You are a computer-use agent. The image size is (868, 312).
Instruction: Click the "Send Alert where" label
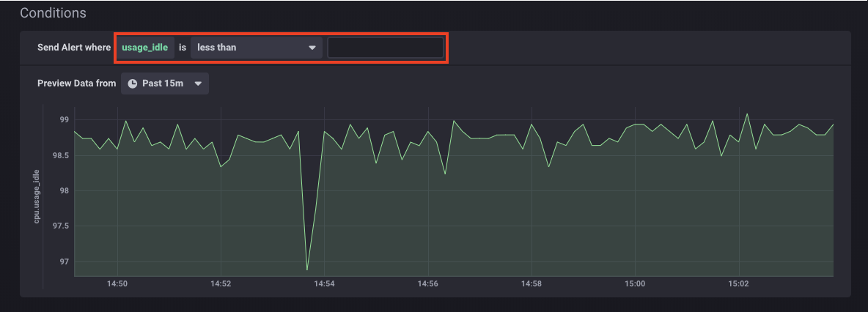point(74,48)
